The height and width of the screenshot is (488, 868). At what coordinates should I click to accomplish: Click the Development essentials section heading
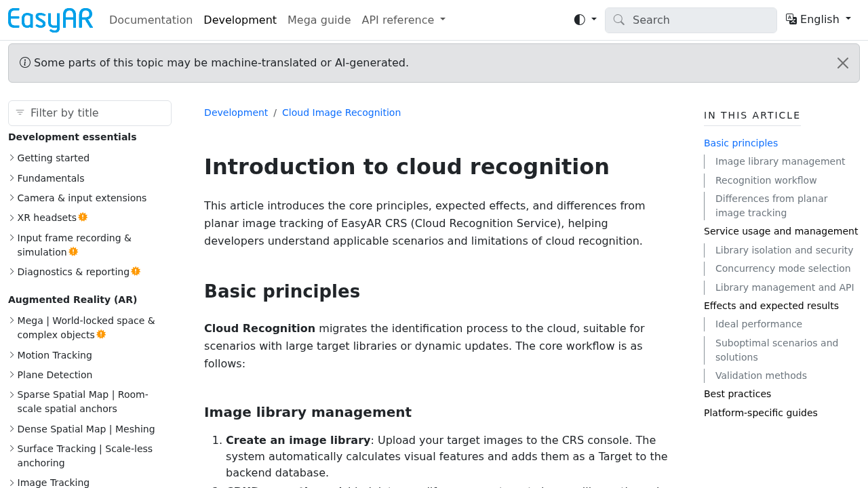point(73,137)
